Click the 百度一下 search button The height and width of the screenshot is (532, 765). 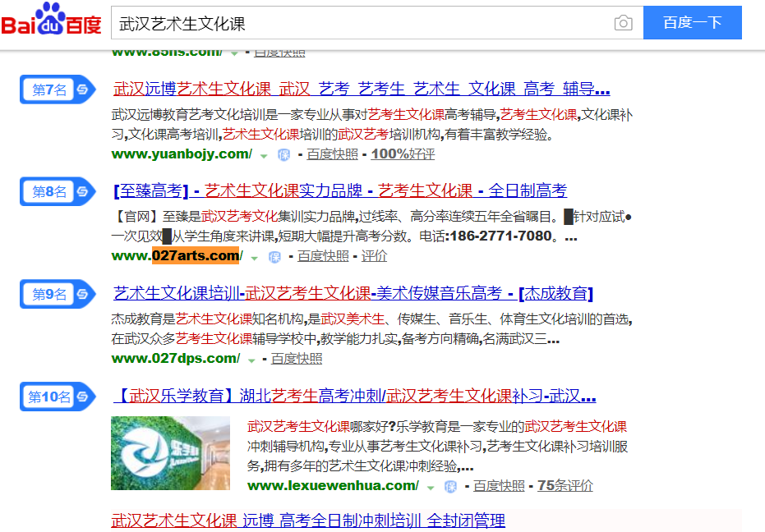693,22
